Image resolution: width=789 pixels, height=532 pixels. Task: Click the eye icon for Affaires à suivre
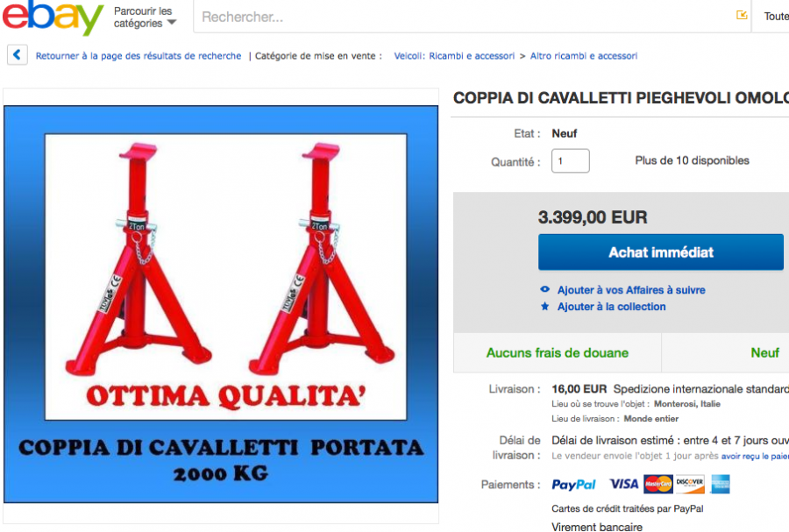(544, 289)
